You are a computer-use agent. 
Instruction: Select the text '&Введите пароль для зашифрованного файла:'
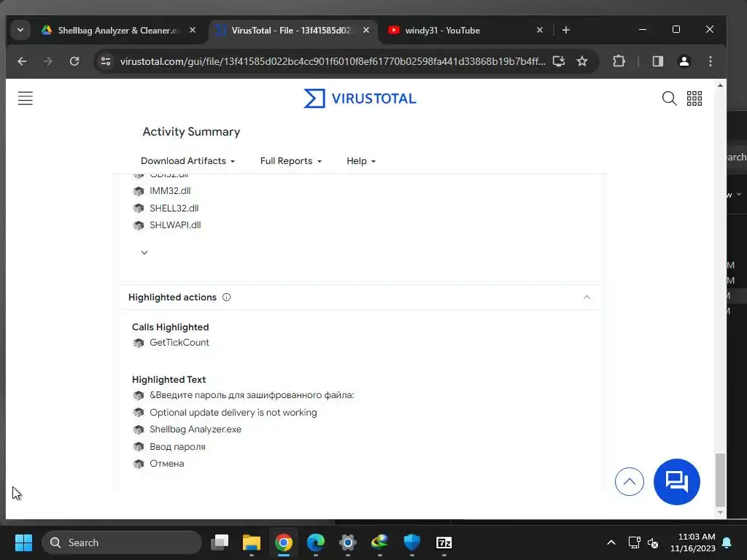point(252,394)
